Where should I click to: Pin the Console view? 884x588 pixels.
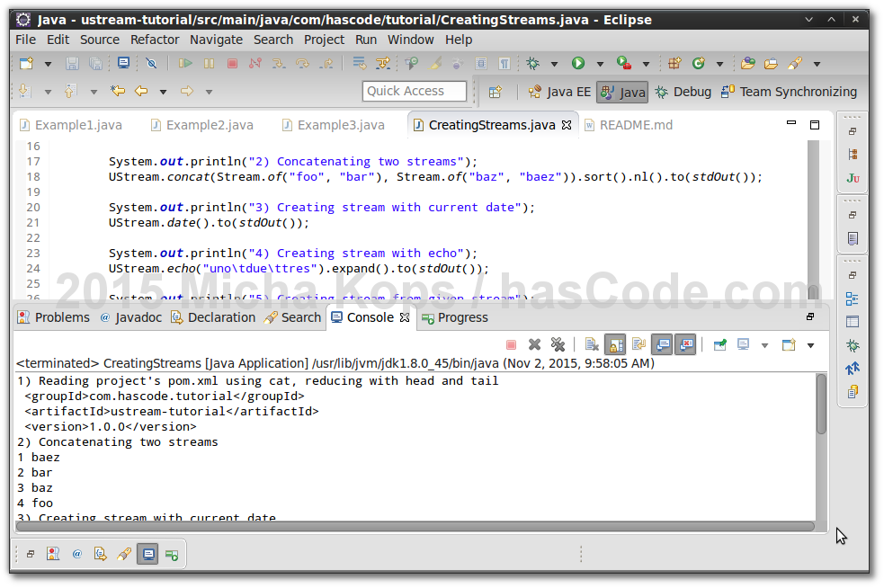point(719,344)
